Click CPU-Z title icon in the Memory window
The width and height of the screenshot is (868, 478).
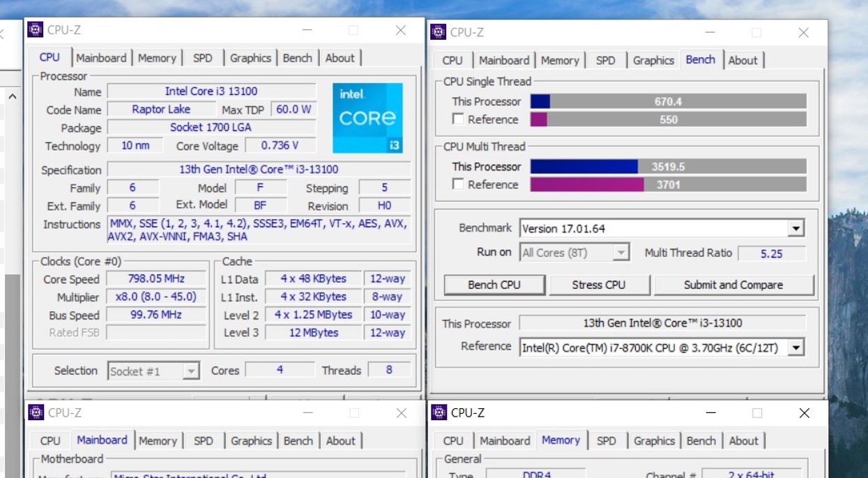[x=439, y=412]
